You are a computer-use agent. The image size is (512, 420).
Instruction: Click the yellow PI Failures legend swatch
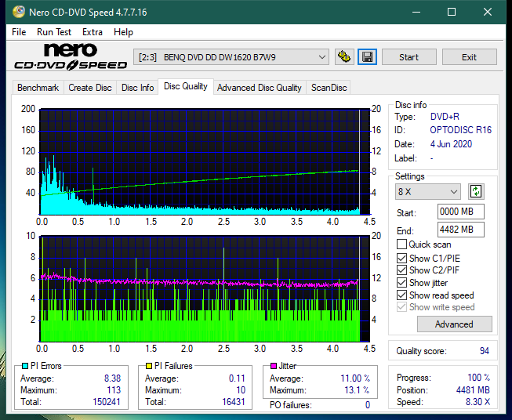click(149, 366)
